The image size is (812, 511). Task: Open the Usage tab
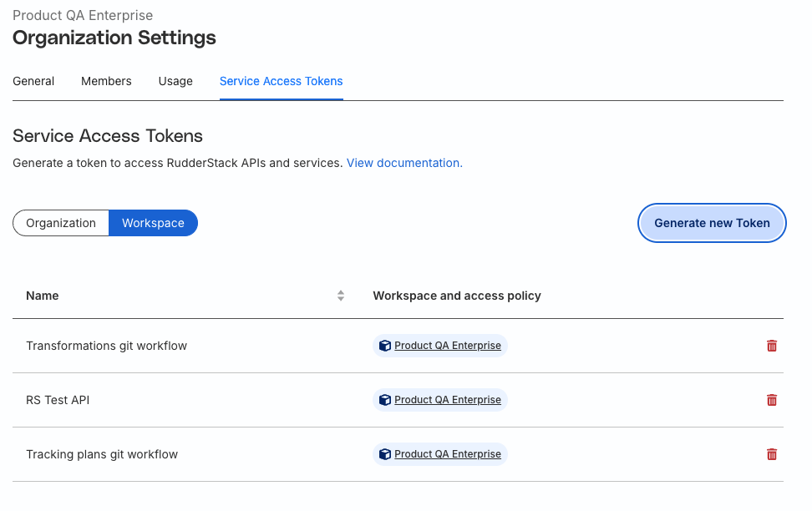tap(175, 81)
